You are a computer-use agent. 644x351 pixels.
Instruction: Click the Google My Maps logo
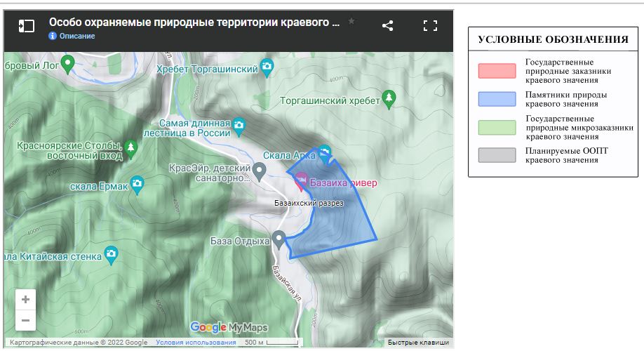[229, 327]
